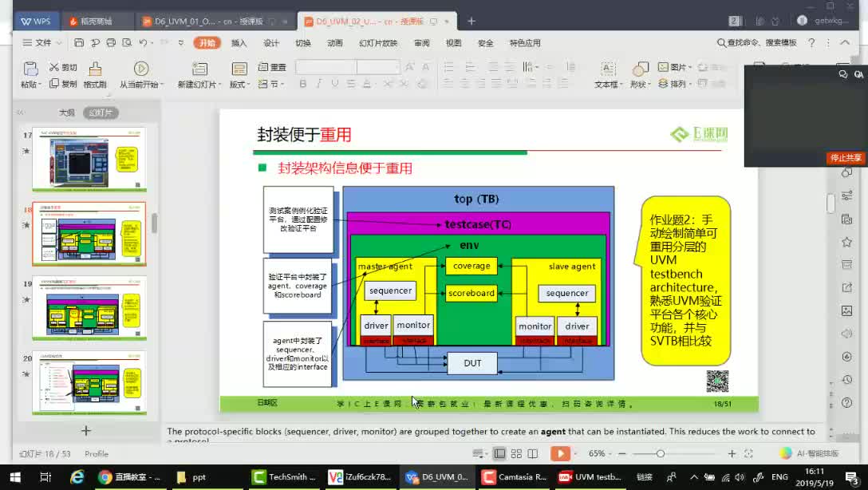Click zoom out minus button
Viewport: 868px width, 490px height.
click(x=621, y=453)
